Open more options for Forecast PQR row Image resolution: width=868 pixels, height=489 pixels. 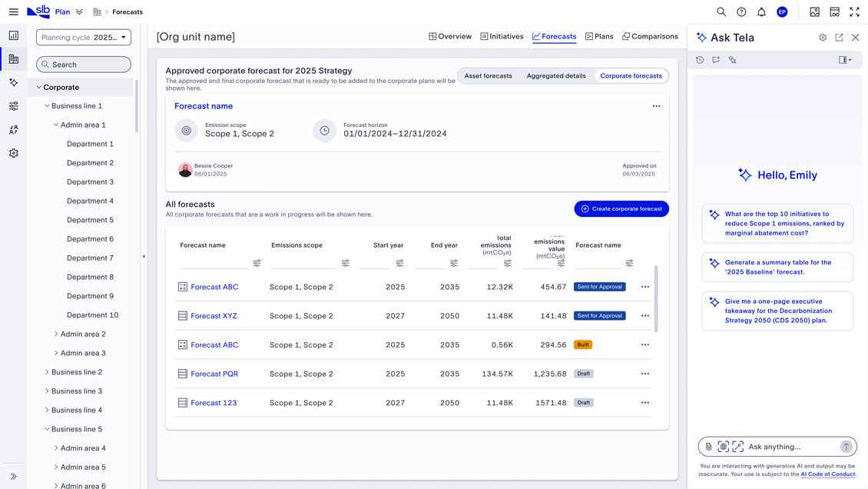pos(645,374)
